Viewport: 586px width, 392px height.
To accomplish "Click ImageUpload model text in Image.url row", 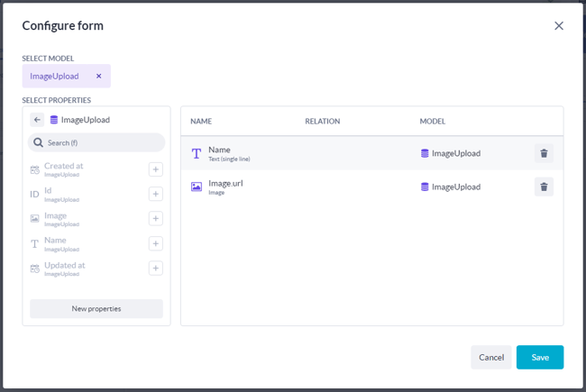I will click(x=456, y=187).
